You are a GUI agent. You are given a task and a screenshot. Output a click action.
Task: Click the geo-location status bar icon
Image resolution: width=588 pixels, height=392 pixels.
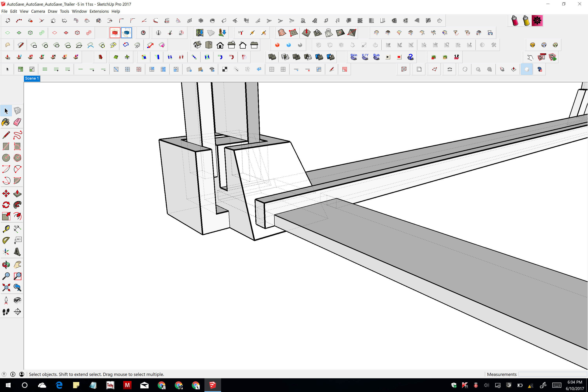4,374
